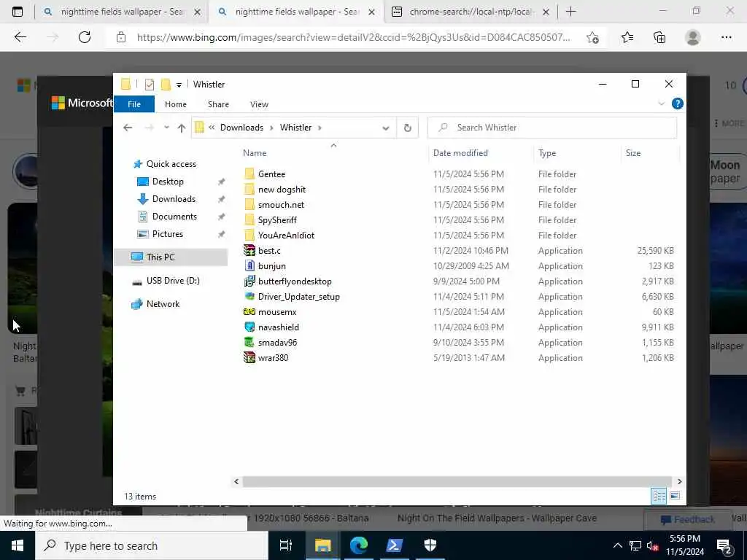
Task: Select the butterflyondesktop application icon
Action: click(249, 281)
